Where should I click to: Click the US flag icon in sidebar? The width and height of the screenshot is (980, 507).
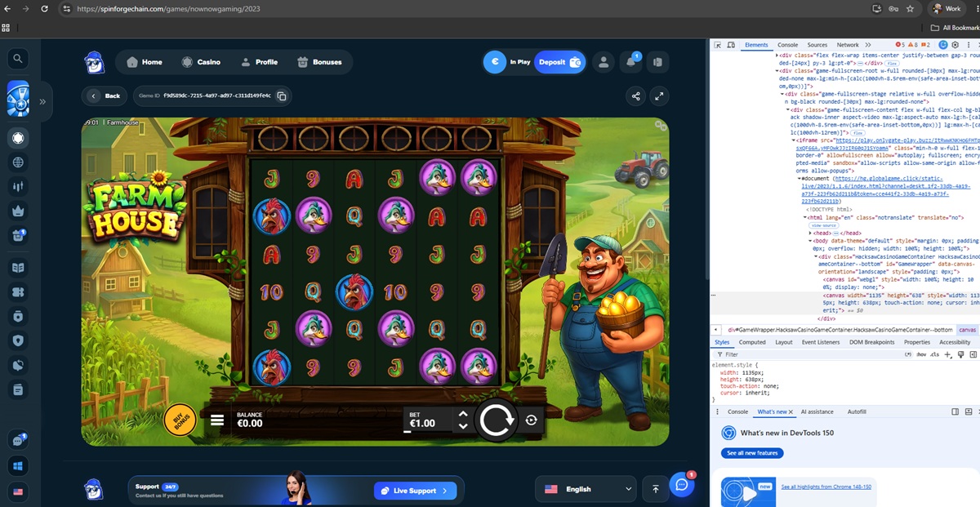(x=18, y=491)
